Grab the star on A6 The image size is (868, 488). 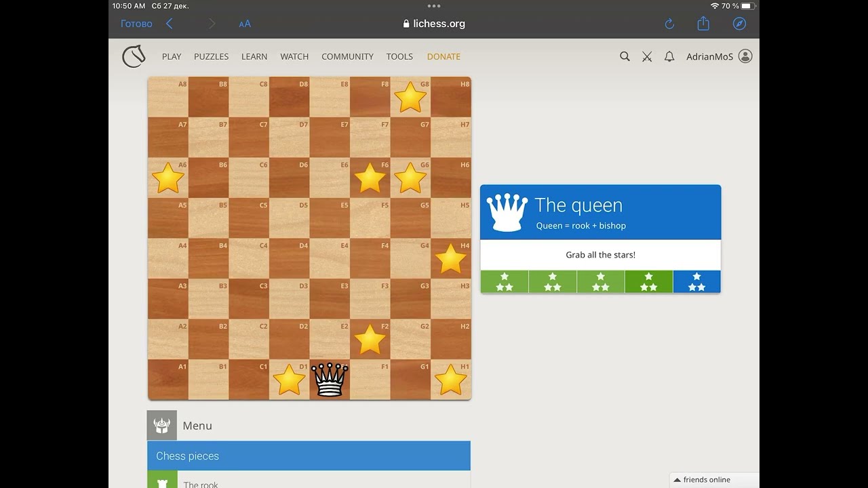pyautogui.click(x=167, y=178)
